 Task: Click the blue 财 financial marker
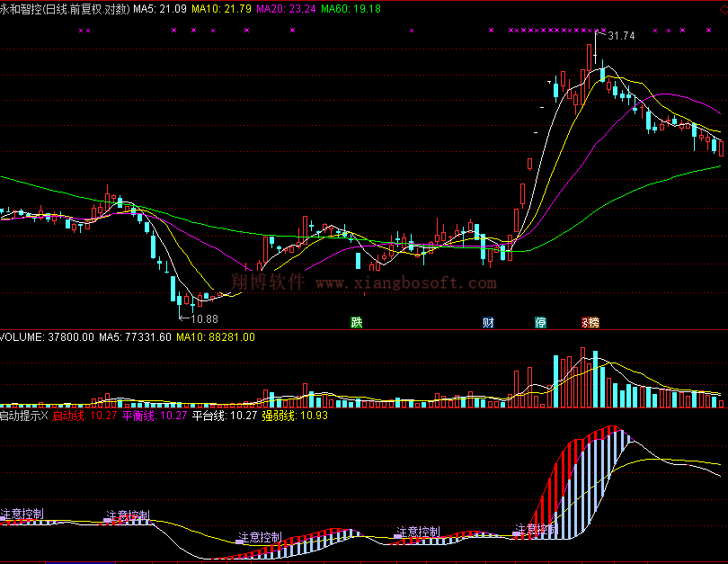tap(488, 322)
